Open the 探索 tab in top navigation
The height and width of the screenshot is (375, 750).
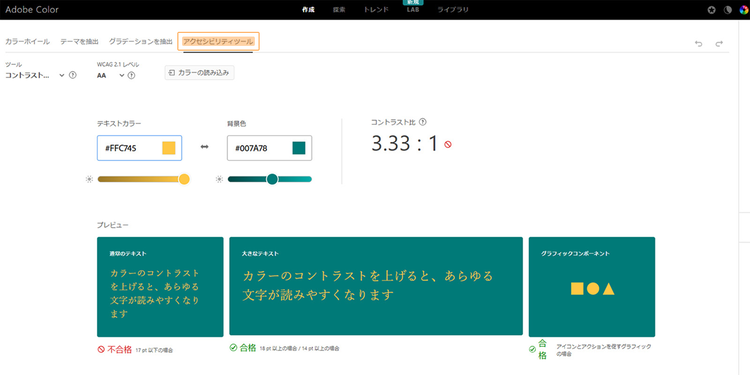339,10
